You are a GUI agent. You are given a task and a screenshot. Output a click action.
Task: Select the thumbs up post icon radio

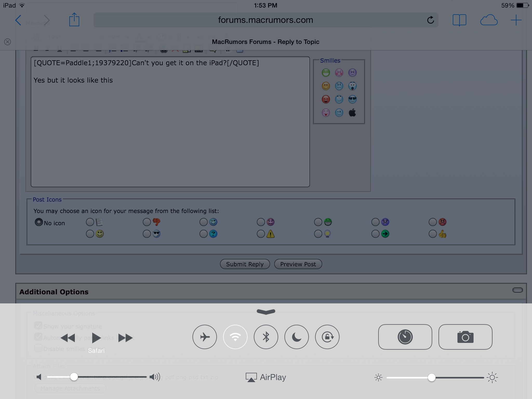[433, 234]
